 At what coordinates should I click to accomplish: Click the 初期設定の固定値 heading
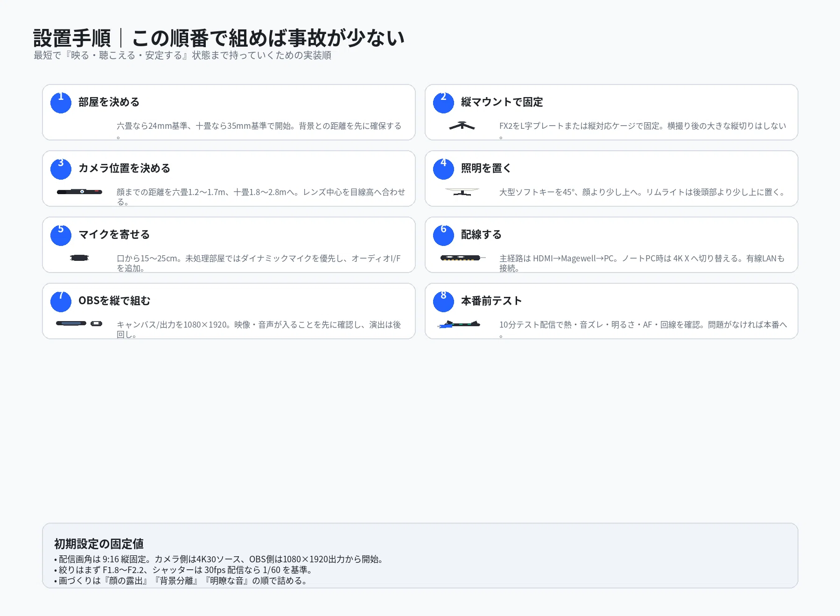tap(99, 544)
